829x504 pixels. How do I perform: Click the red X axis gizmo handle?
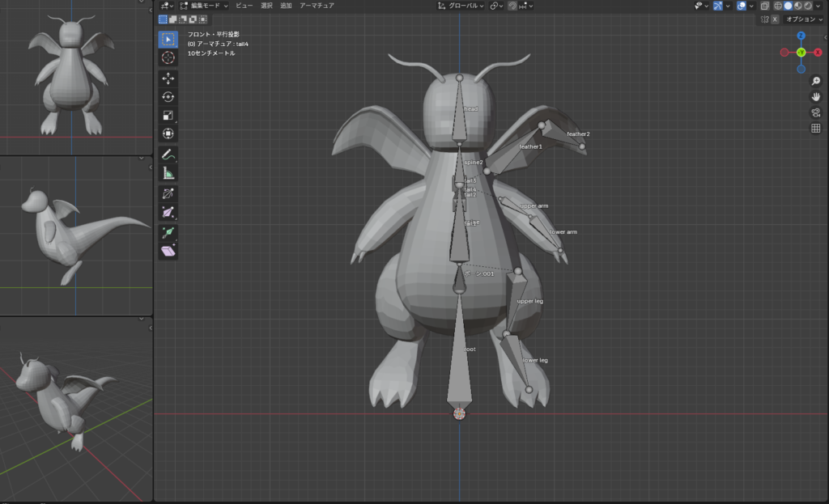pyautogui.click(x=818, y=53)
